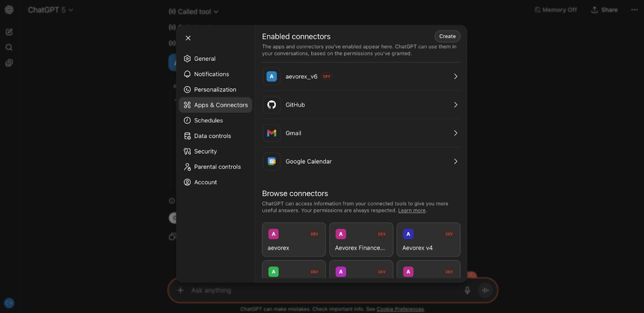
Task: Click the General gear icon
Action: point(187,59)
